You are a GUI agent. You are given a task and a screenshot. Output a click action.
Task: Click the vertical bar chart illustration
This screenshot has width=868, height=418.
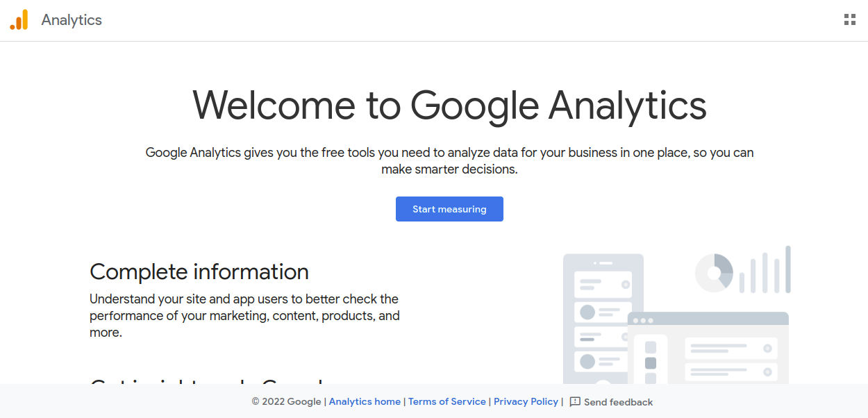[x=765, y=269]
